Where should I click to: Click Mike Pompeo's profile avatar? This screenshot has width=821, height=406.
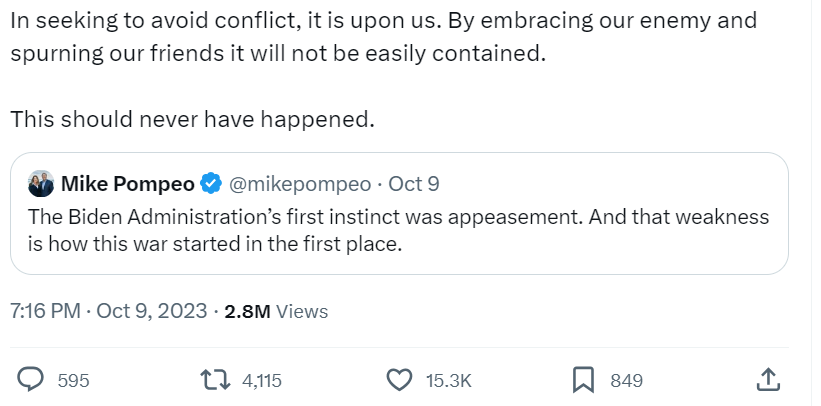[41, 184]
